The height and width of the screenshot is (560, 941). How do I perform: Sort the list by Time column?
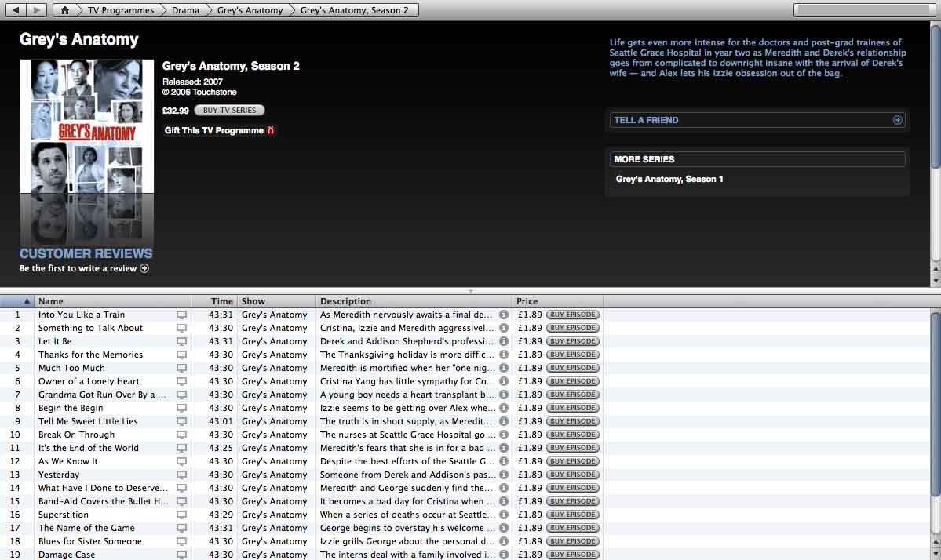(213, 301)
